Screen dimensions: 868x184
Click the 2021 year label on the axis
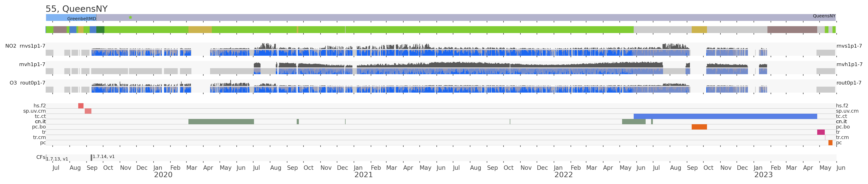[363, 175]
